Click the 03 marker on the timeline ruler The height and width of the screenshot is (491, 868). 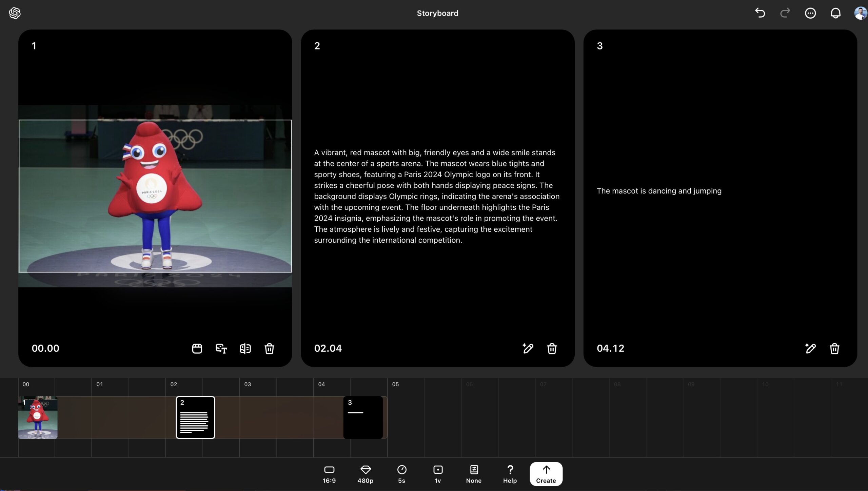(x=248, y=384)
